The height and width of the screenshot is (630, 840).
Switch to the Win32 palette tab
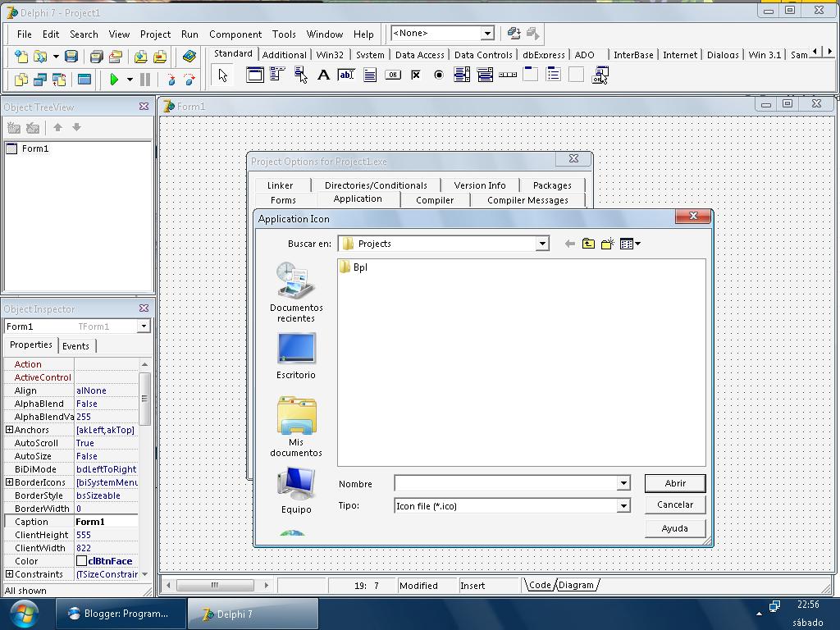330,55
